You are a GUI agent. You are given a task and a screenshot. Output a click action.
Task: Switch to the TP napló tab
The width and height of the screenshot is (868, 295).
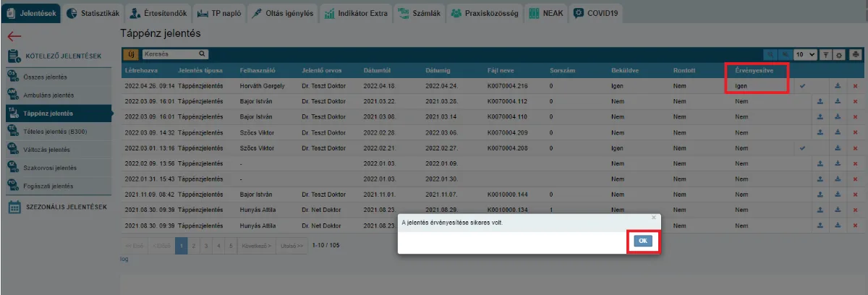pos(220,13)
